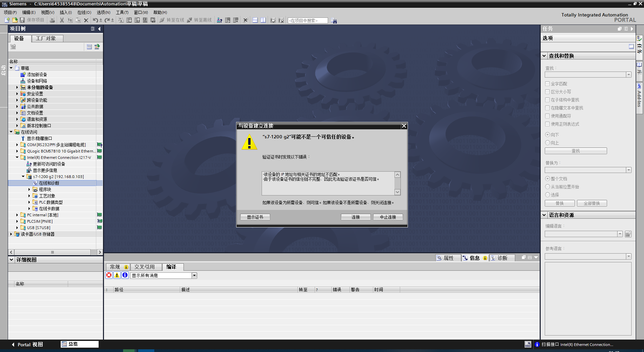
Task: Check the 使用通配符 checkbox
Action: 547,116
